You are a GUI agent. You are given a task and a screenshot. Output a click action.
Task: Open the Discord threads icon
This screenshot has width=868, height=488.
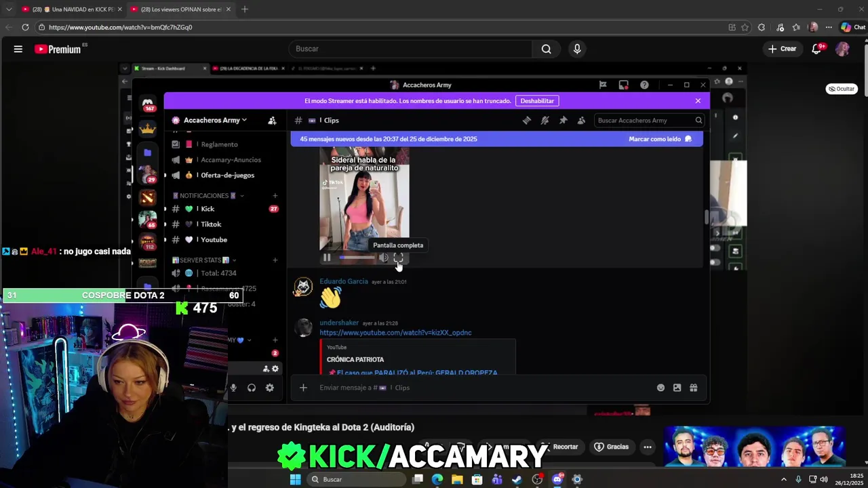(x=526, y=121)
